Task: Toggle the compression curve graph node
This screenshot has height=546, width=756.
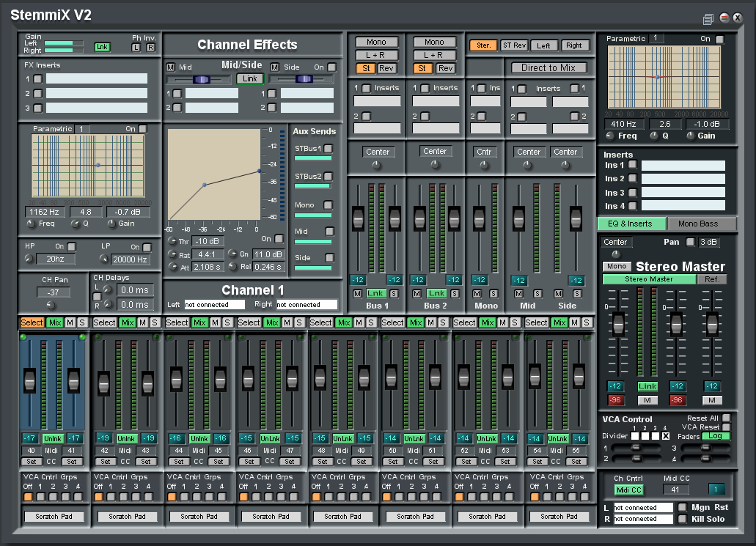Action: pyautogui.click(x=205, y=185)
